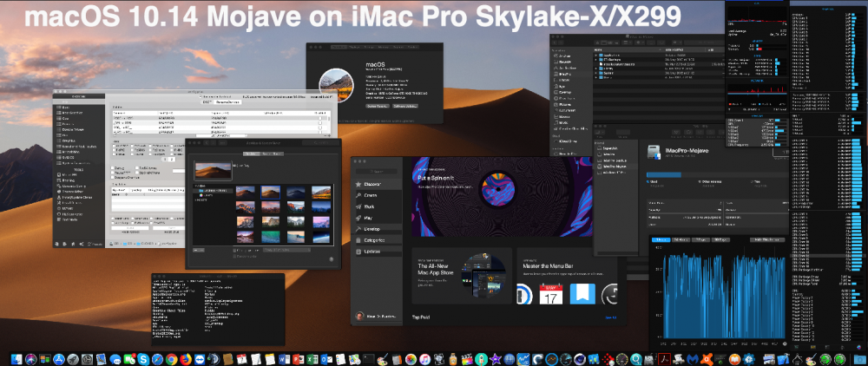Launch Siri from the Dock
Viewport: 868px width, 366px height.
[x=31, y=359]
